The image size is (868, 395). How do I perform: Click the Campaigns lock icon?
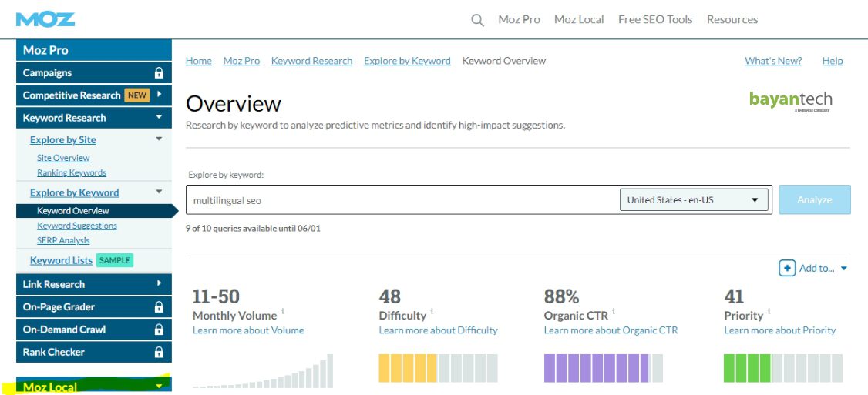[159, 73]
